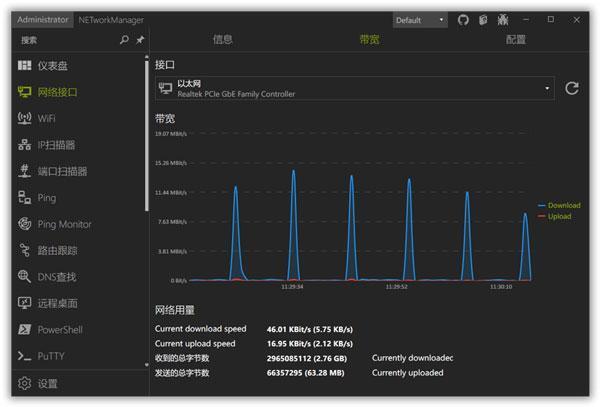Open the DNS查找 lookup icon

tap(24, 277)
